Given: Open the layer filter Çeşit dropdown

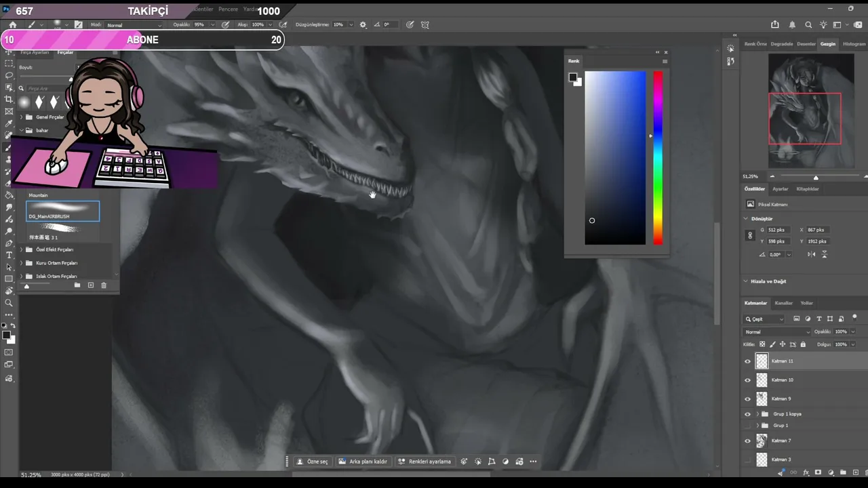Looking at the screenshot, I should [764, 319].
